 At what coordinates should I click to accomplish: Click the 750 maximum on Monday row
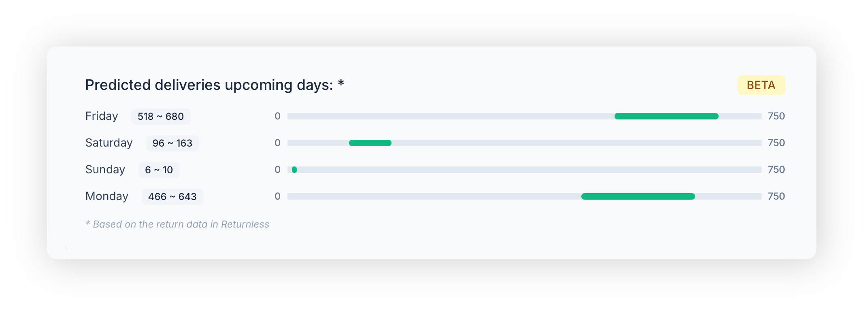point(776,196)
